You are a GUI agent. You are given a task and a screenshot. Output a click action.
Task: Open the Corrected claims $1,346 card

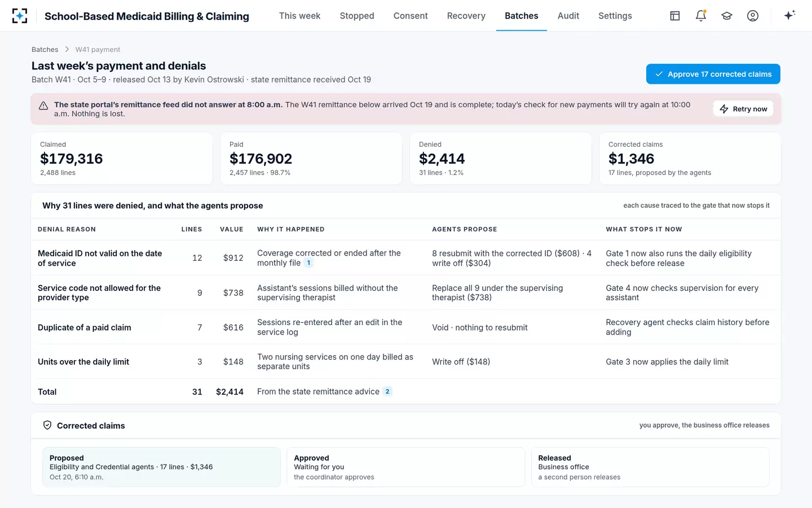(x=690, y=159)
